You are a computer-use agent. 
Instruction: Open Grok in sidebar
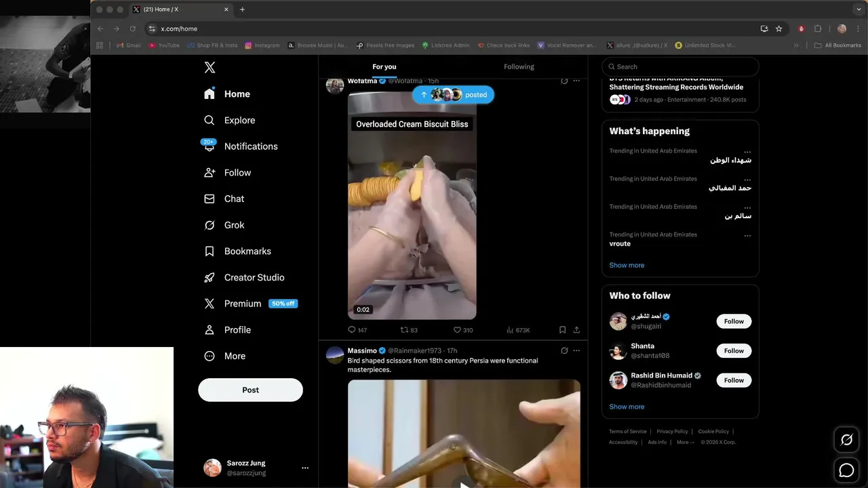[x=224, y=225]
